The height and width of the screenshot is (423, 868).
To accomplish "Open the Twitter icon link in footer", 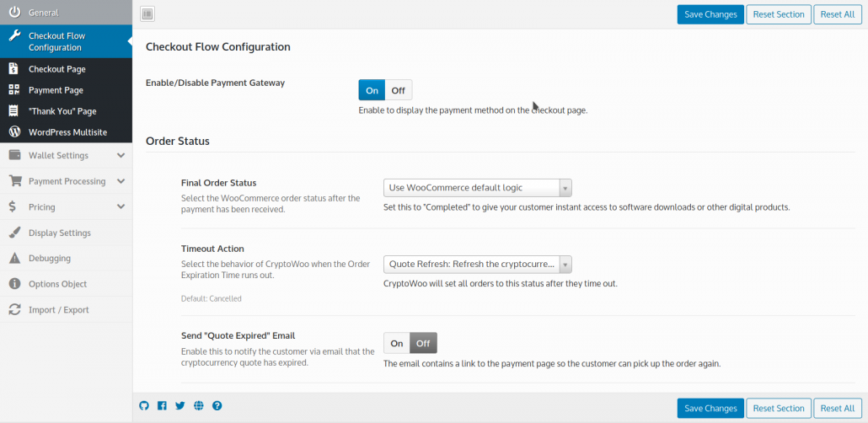I will (179, 406).
